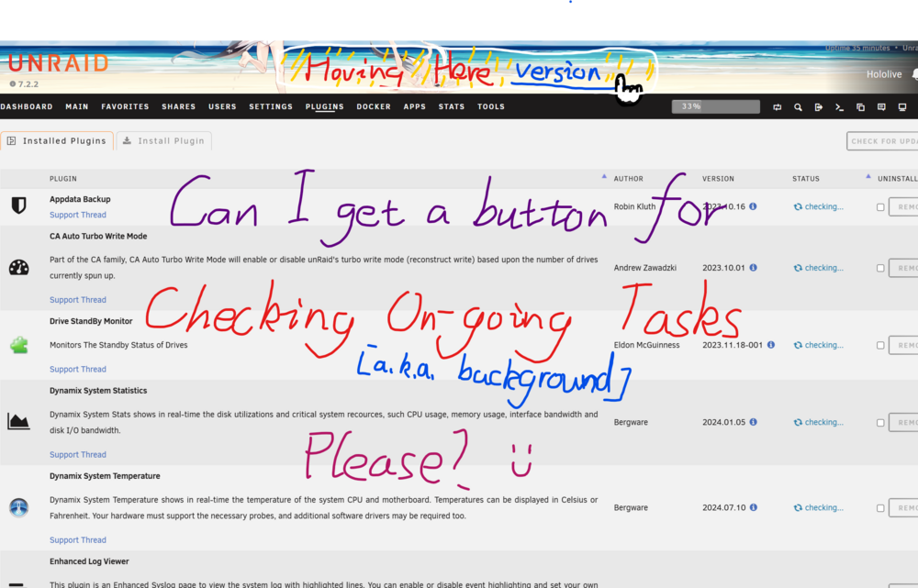The image size is (918, 588).
Task: Click the monitor info icon in the toolbar
Action: (902, 107)
